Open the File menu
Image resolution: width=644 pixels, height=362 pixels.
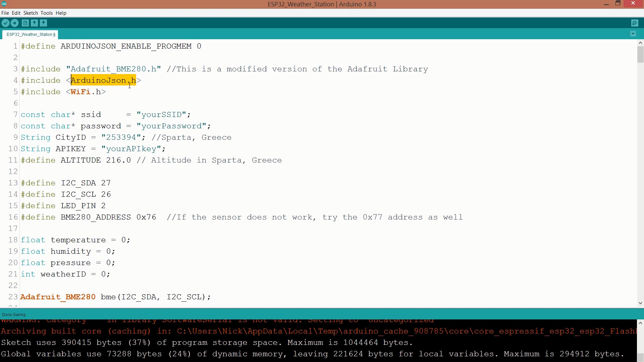(x=5, y=13)
